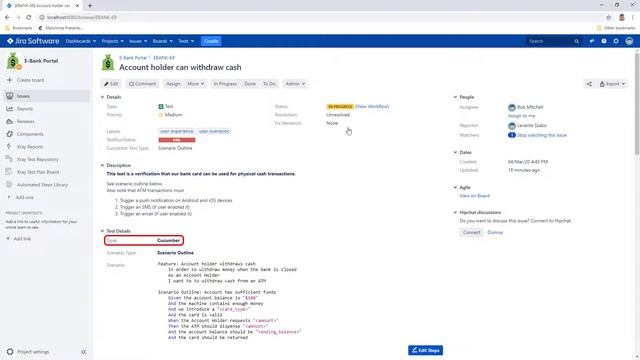
Task: Click Stop watching this issue
Action: [x=542, y=135]
